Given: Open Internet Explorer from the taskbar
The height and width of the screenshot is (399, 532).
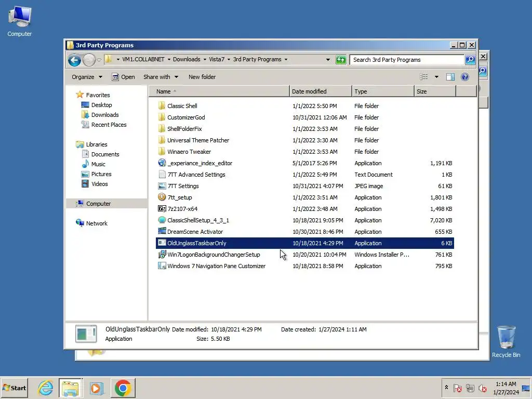Looking at the screenshot, I should coord(46,388).
